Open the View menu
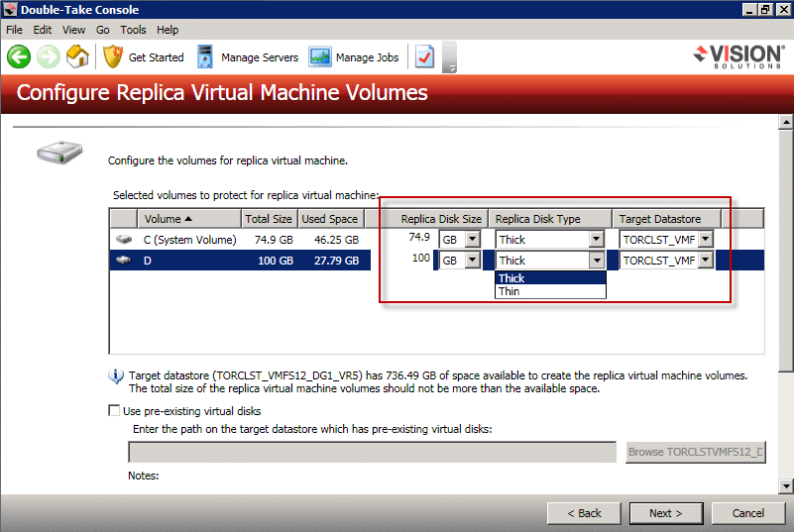The width and height of the screenshot is (794, 532). (x=73, y=30)
